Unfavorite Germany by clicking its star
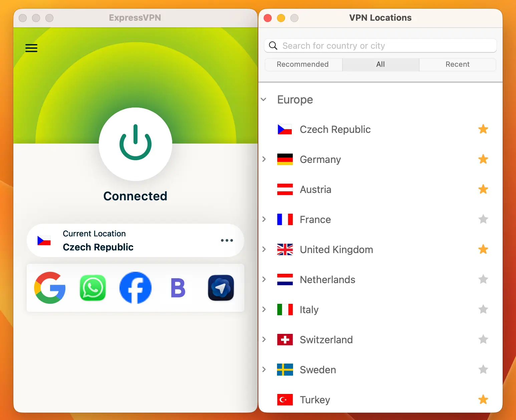Viewport: 516px width, 420px height. [x=483, y=159]
